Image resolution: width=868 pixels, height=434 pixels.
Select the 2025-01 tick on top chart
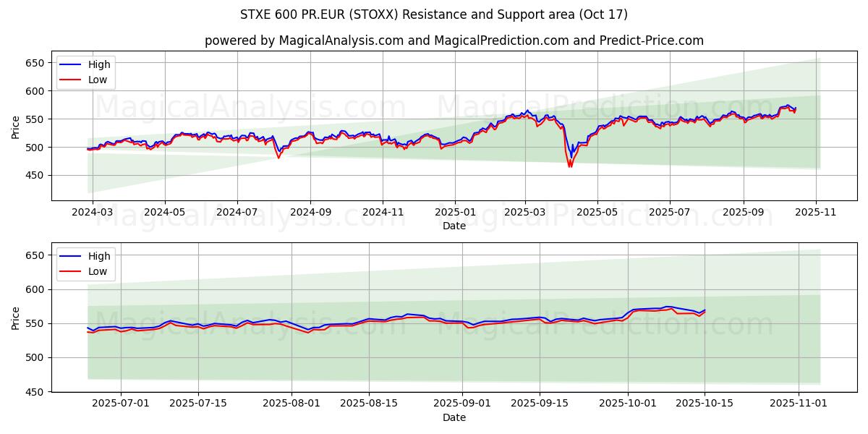coord(455,213)
